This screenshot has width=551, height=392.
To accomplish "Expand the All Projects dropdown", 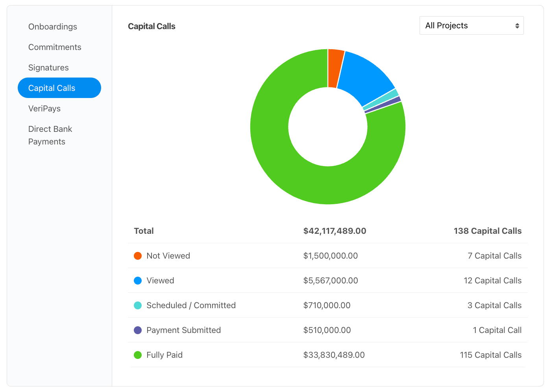I will tap(471, 26).
